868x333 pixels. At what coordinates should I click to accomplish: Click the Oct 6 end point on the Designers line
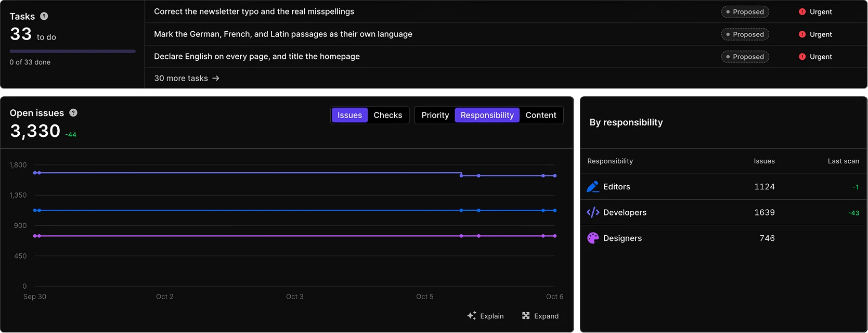[x=555, y=236]
